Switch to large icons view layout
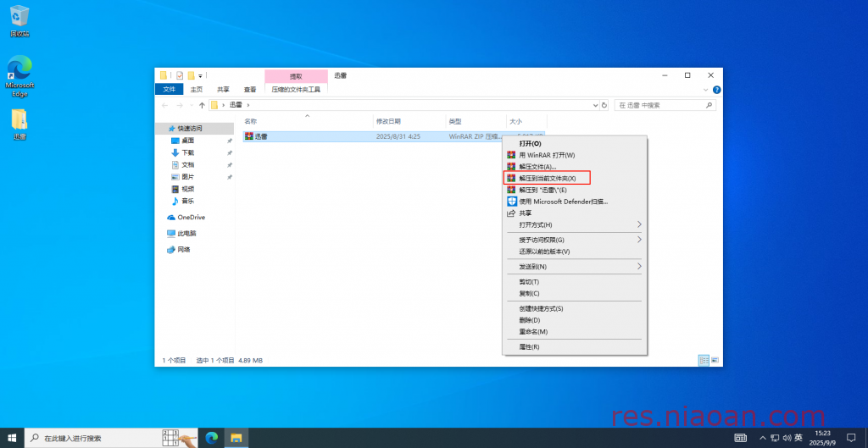868x448 pixels. (x=715, y=360)
